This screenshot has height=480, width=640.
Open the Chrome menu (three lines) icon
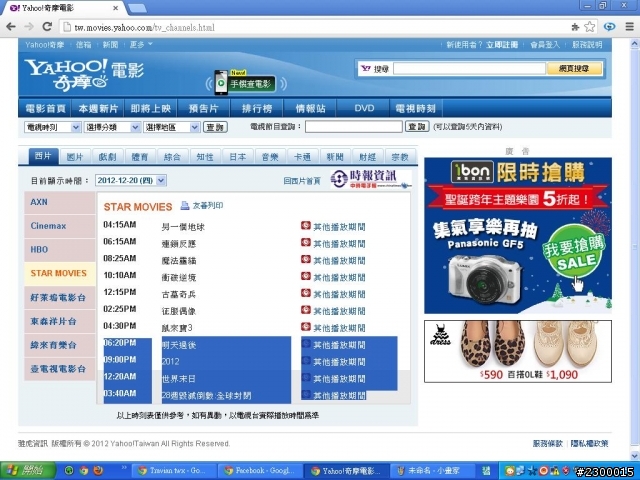tap(630, 27)
